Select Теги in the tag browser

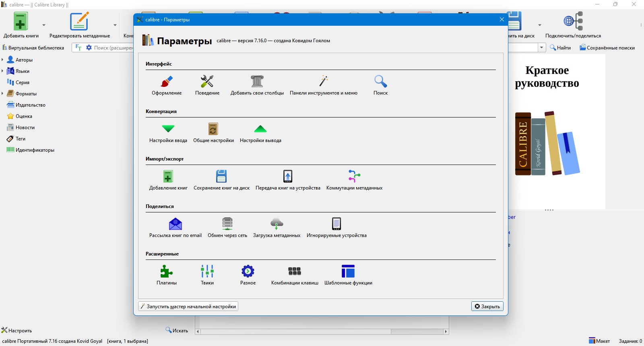click(x=20, y=139)
